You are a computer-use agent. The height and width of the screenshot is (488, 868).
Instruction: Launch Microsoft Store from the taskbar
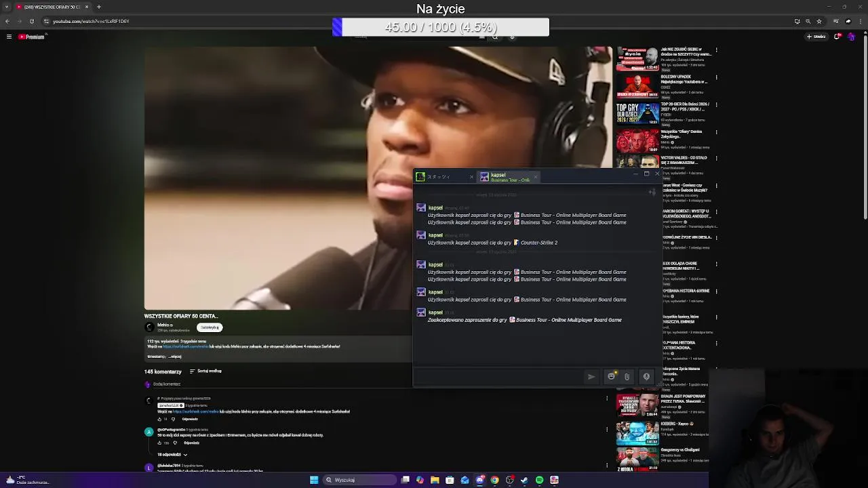click(x=450, y=480)
